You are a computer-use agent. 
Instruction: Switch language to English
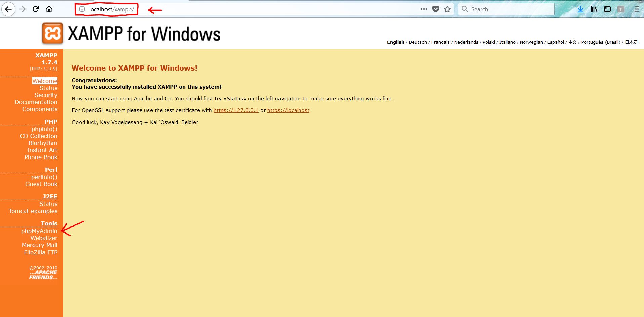point(396,42)
